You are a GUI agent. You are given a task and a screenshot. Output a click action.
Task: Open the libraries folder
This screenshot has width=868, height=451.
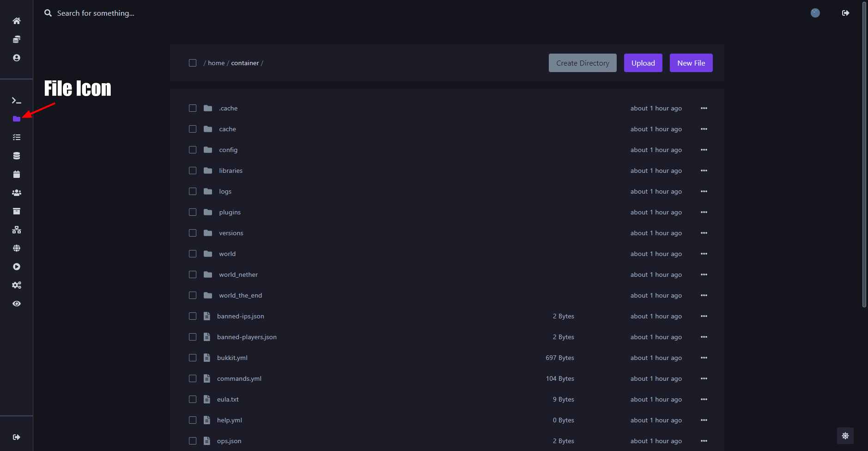click(x=231, y=171)
